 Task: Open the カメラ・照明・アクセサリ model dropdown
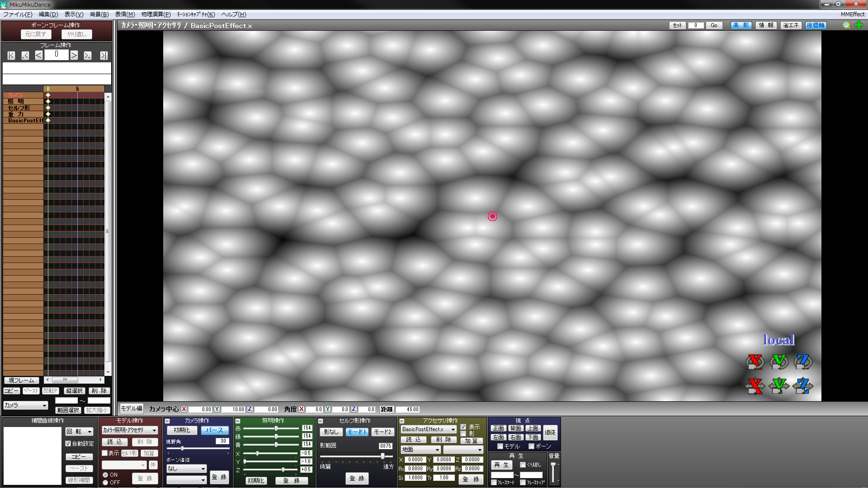(130, 430)
